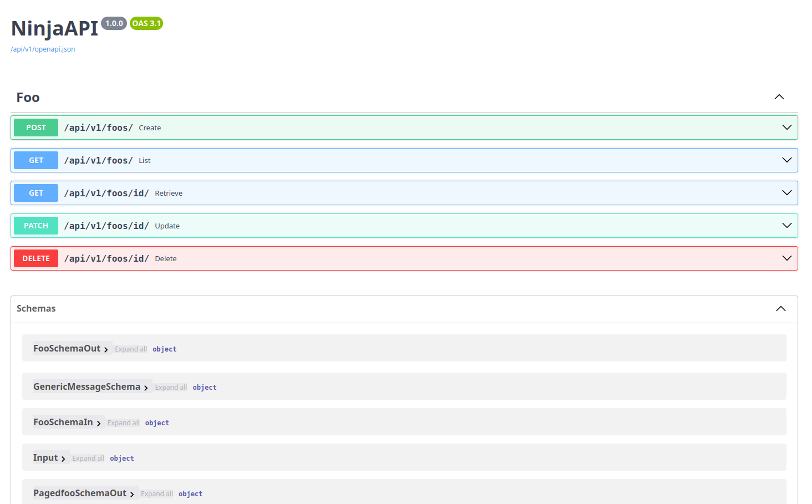
Task: Click the GET method badge on the List row
Action: click(x=35, y=160)
